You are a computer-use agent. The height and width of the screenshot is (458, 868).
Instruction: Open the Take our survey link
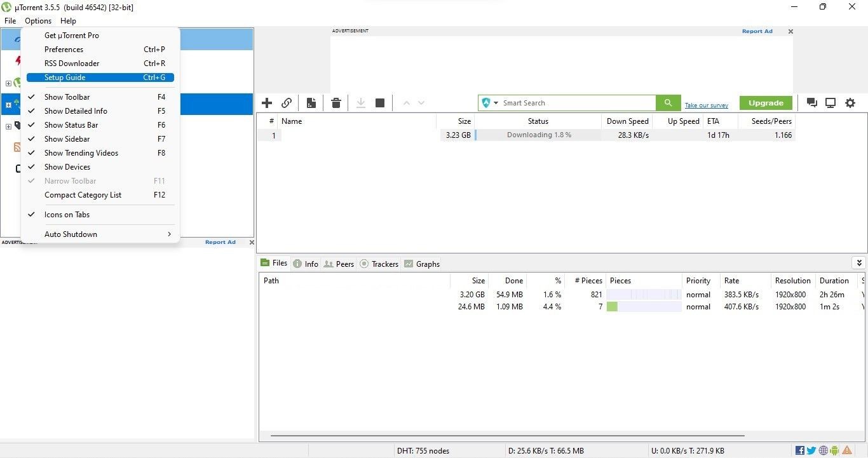[x=706, y=105]
